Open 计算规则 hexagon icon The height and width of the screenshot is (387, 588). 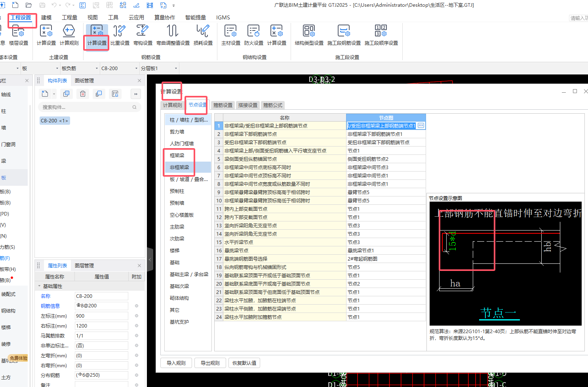(69, 35)
